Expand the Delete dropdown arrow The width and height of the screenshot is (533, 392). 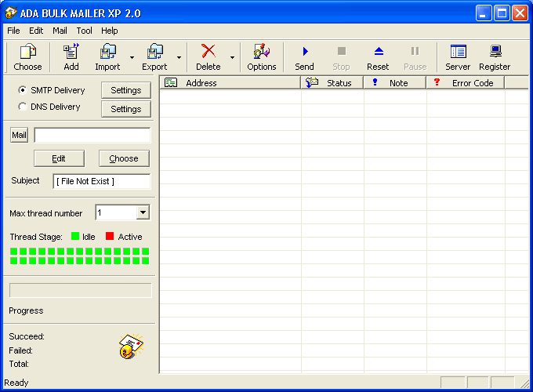tap(232, 57)
